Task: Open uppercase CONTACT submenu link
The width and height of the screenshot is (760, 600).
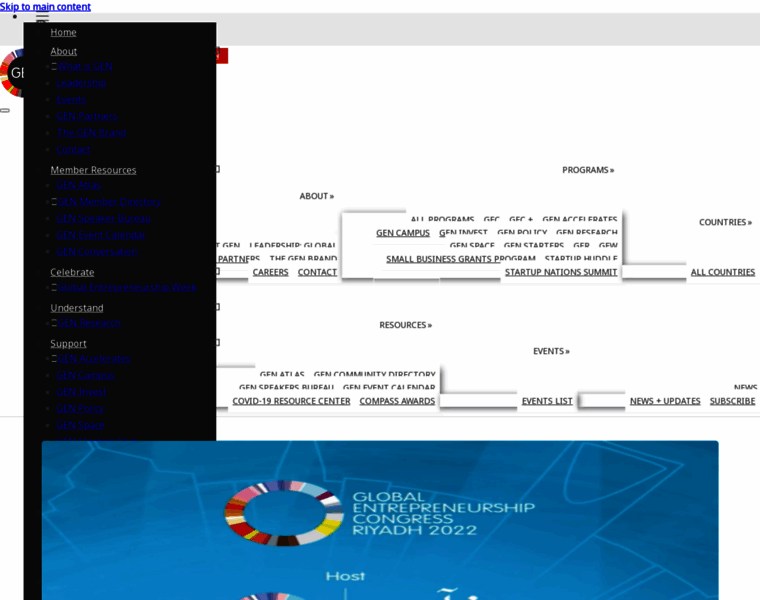Action: click(x=317, y=272)
